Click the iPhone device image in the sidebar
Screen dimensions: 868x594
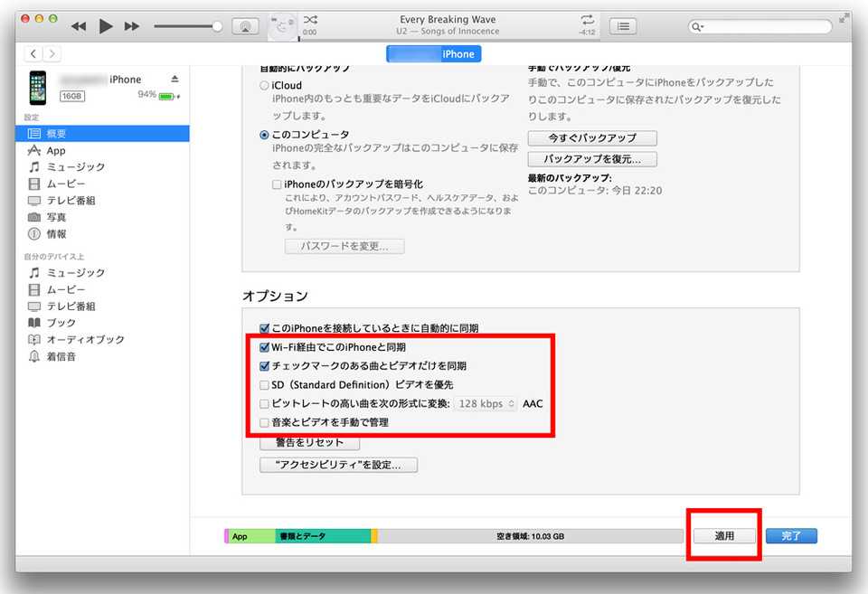[x=38, y=88]
